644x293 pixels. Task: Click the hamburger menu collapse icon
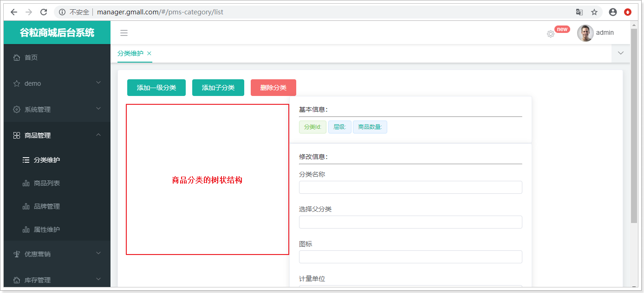[124, 33]
